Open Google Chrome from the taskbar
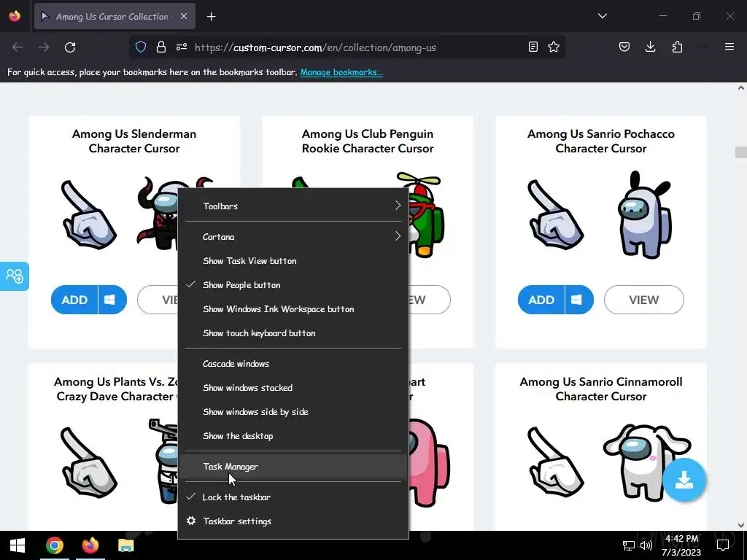Image resolution: width=747 pixels, height=560 pixels. point(54,545)
